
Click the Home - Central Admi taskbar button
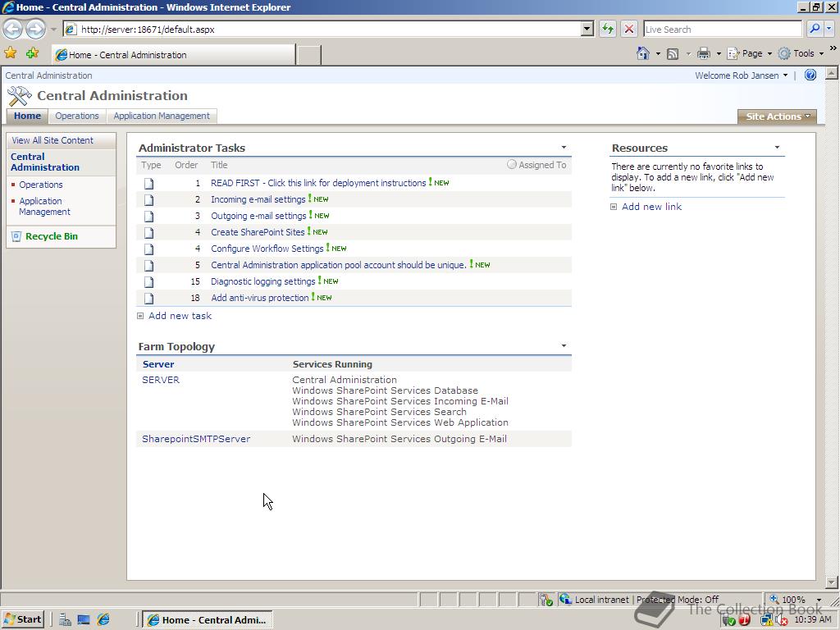[x=208, y=620]
